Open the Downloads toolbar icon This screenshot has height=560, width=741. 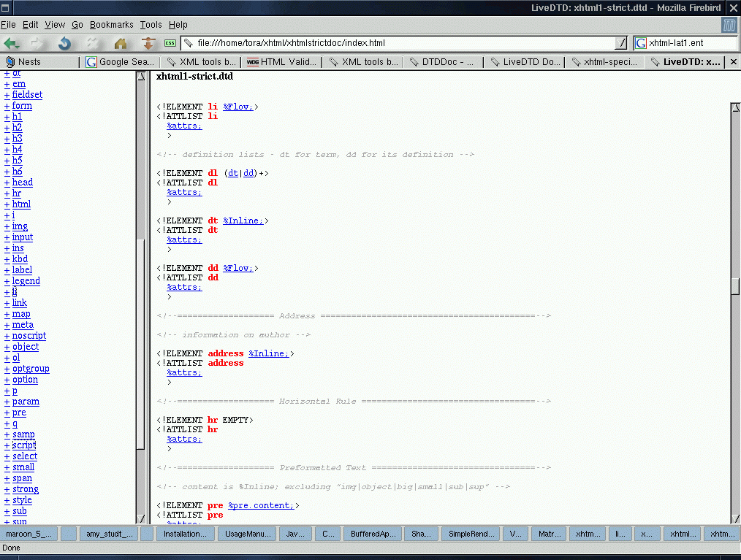click(148, 43)
